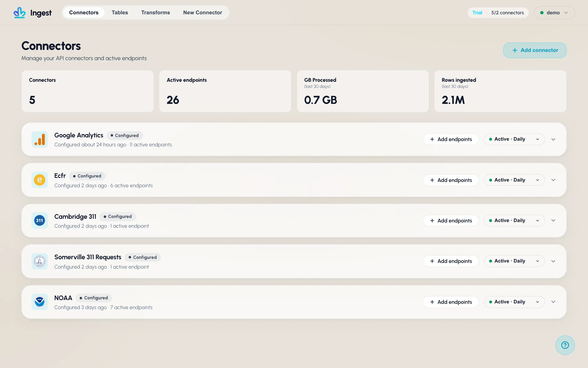Add endpoints to the Ecfr connector
Screen dimensions: 588x368
click(x=451, y=180)
